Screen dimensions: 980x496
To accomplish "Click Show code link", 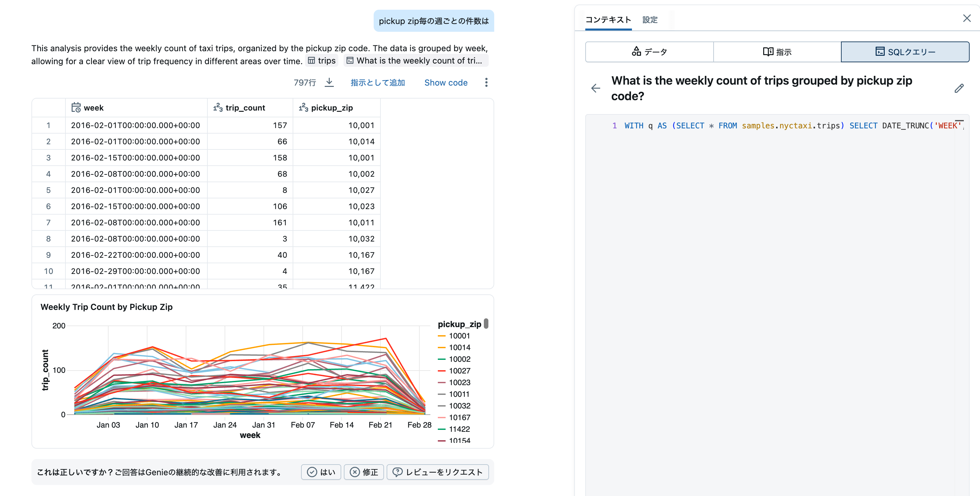I will 446,83.
